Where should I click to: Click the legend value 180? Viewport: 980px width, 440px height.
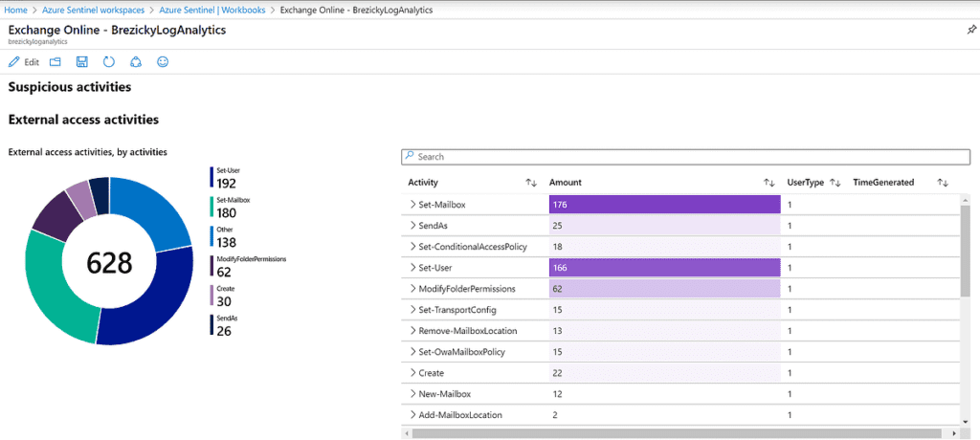coord(227,212)
